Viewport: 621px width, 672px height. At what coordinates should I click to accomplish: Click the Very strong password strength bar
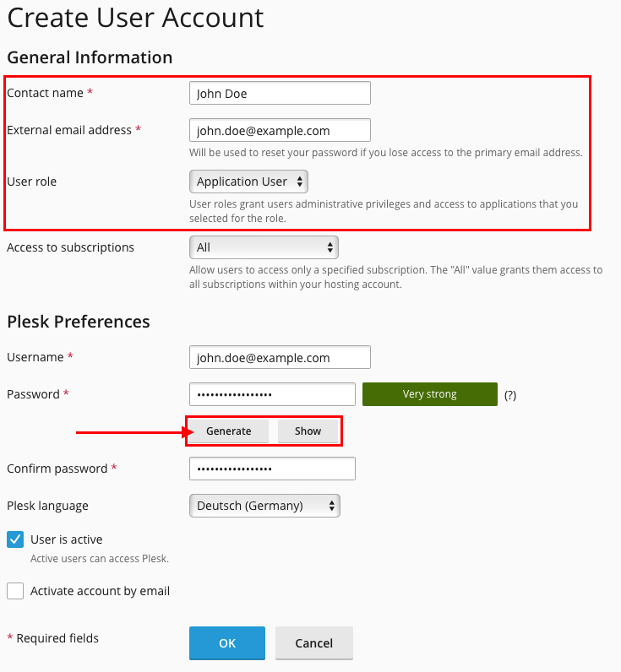pos(429,394)
